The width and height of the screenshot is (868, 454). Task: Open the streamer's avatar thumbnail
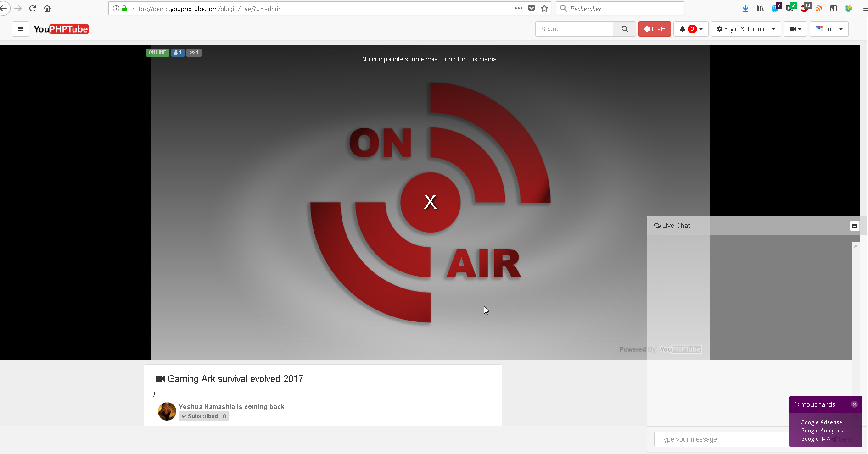167,411
